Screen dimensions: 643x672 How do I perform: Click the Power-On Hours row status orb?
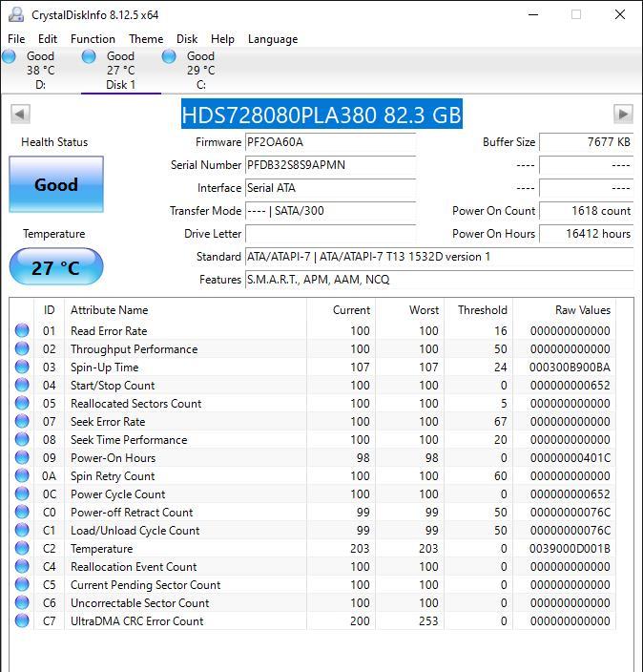[22, 457]
